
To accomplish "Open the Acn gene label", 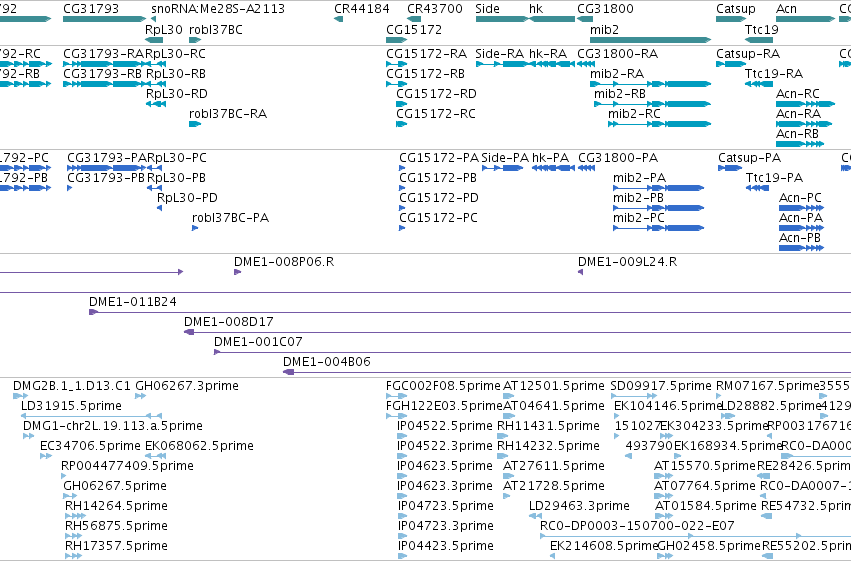I will click(786, 9).
